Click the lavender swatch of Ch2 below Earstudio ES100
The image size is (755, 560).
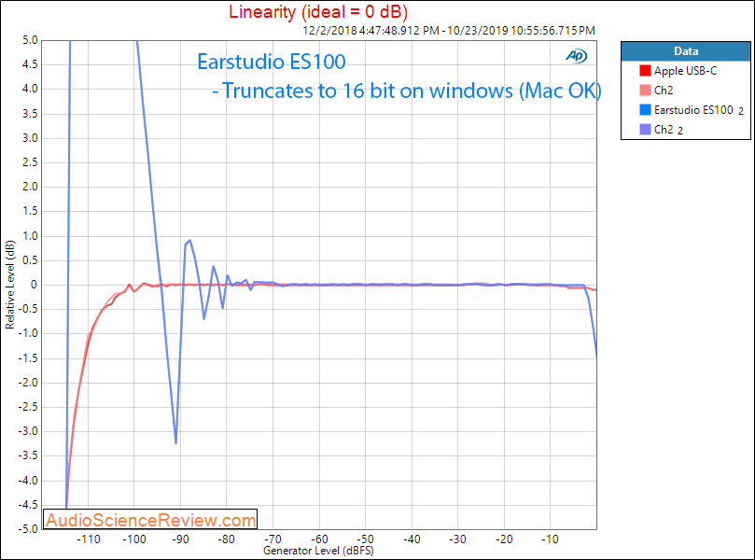click(645, 129)
